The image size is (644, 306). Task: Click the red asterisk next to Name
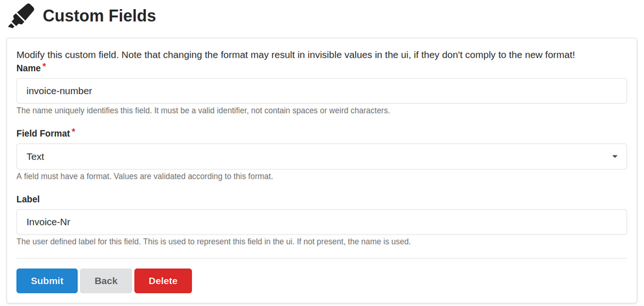click(44, 66)
